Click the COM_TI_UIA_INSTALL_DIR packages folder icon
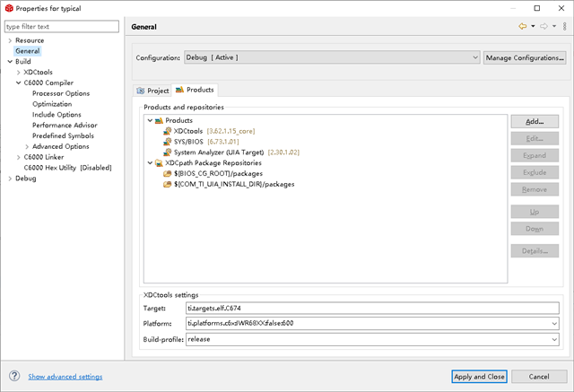Screen dimensions: 574x392 click(167, 185)
